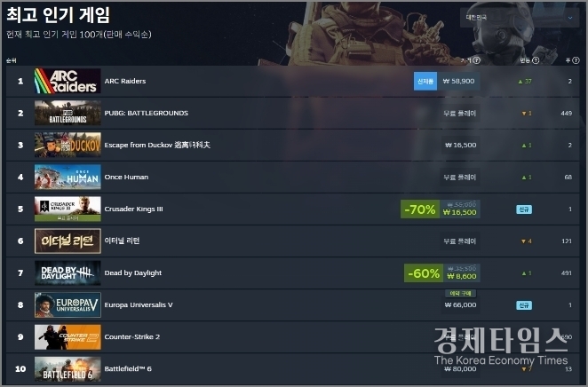Open the Once Human game thumbnail

pyautogui.click(x=68, y=177)
